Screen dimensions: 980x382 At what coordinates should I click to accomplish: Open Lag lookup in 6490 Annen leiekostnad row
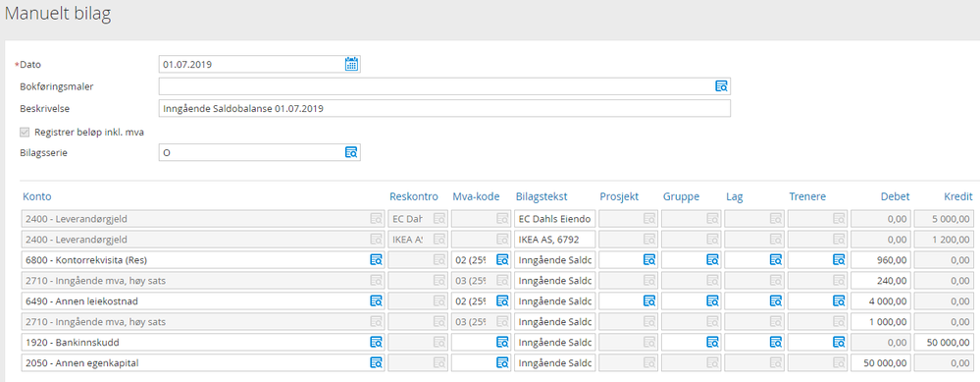[x=775, y=300]
